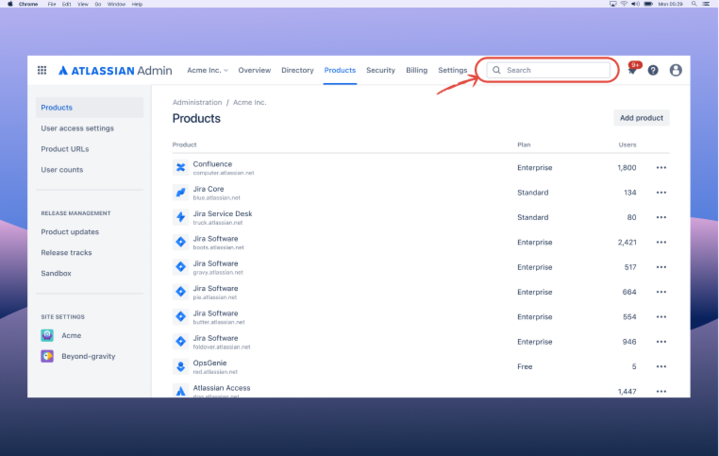Click the OpsGenie product name

(210, 363)
